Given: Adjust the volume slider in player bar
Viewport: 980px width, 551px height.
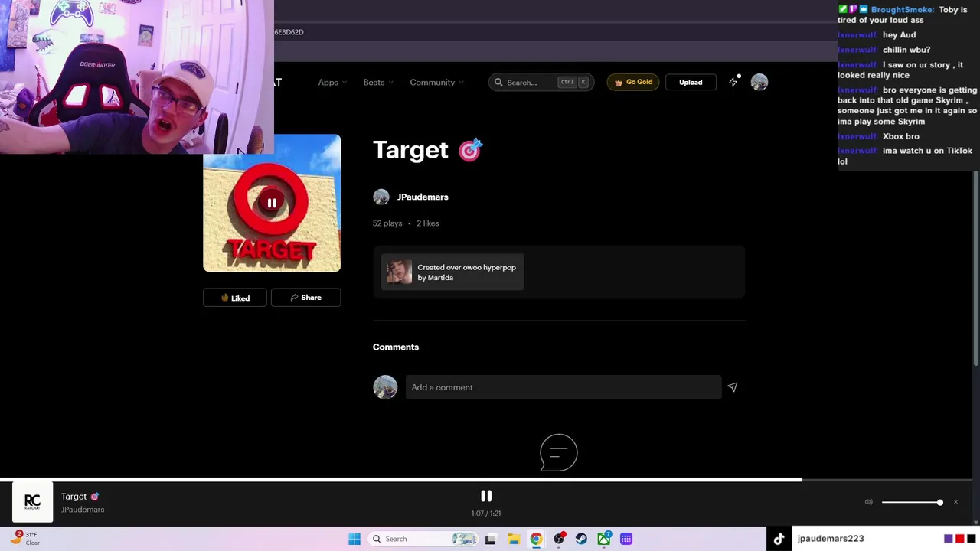Looking at the screenshot, I should [911, 502].
